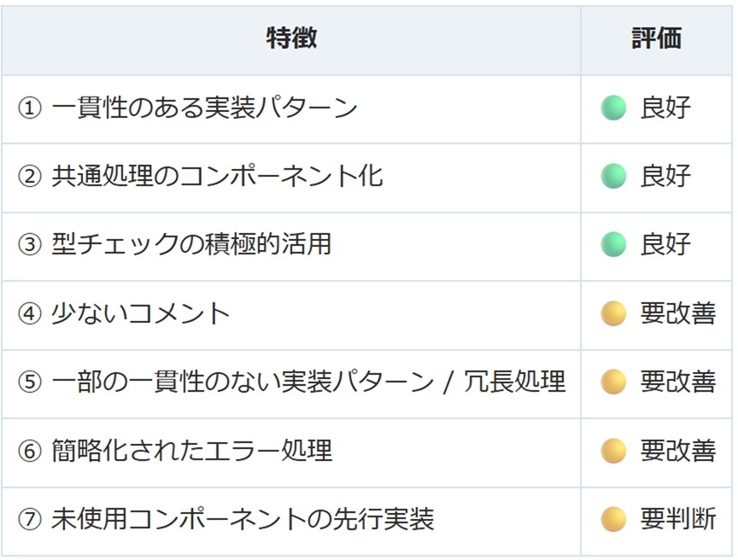Click 要改善 label in the エラー処理 row
This screenshot has width=738, height=560.
[678, 451]
